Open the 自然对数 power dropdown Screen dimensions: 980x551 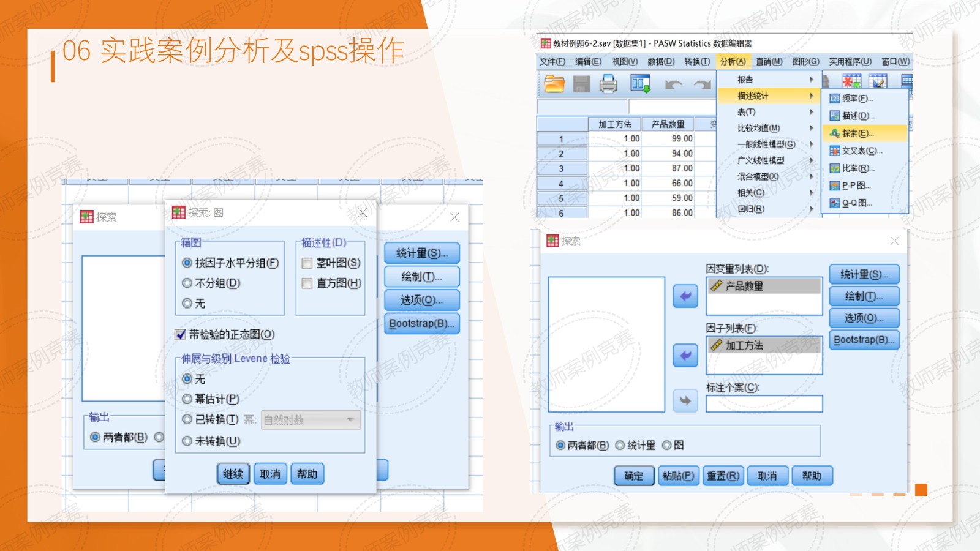pos(311,420)
